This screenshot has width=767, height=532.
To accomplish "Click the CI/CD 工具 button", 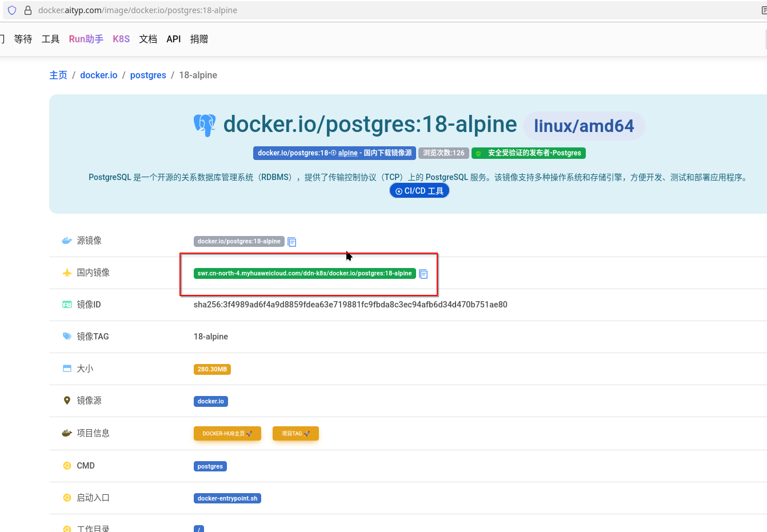I will point(420,191).
